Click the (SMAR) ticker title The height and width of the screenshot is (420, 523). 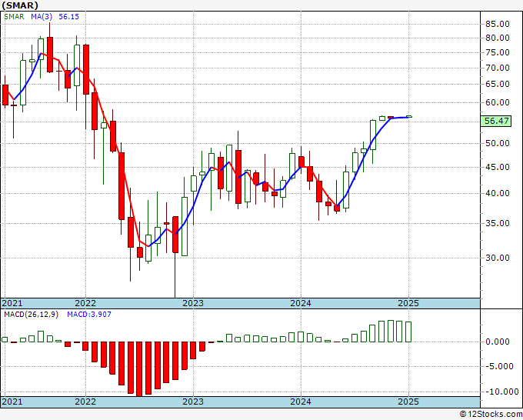point(20,5)
